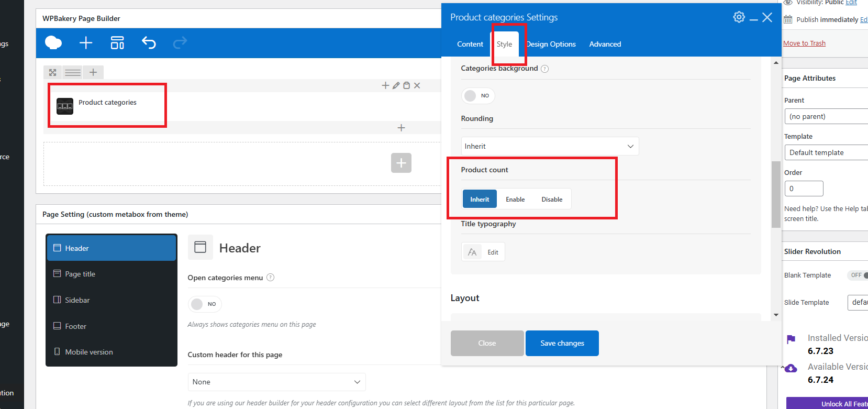Click the Header section heading icon
This screenshot has width=868, height=409.
point(200,247)
